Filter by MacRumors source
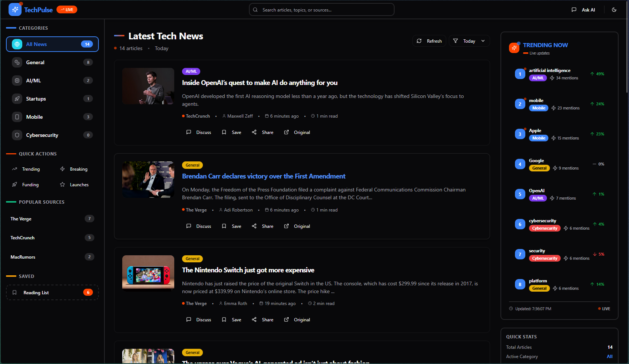 (52, 257)
